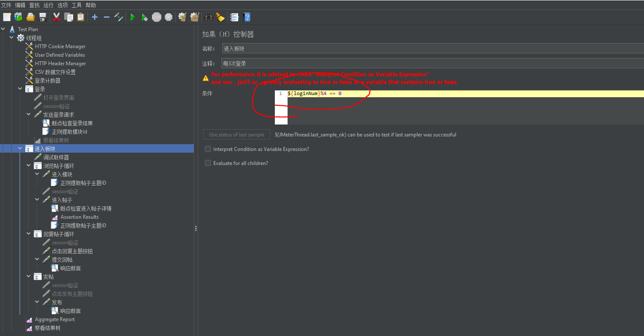Enable Interpret Condition as Variable Expression checkbox

pyautogui.click(x=208, y=149)
